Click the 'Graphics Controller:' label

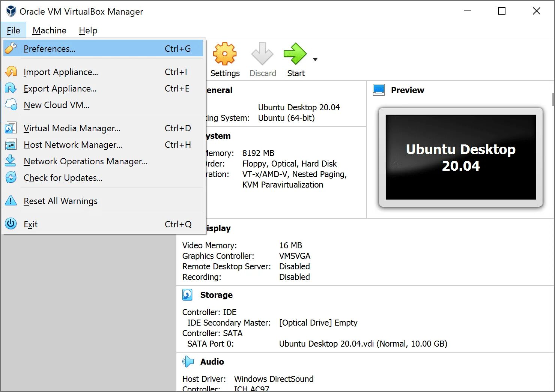pyautogui.click(x=218, y=256)
